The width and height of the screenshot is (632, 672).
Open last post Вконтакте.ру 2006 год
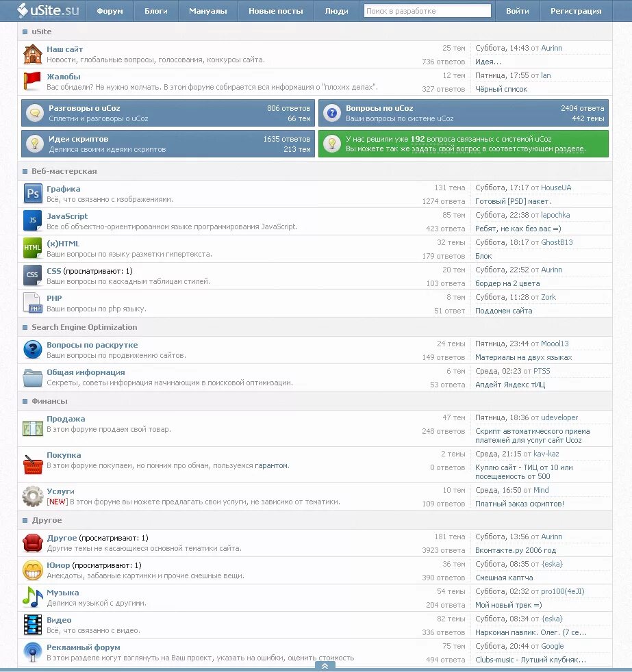point(516,550)
